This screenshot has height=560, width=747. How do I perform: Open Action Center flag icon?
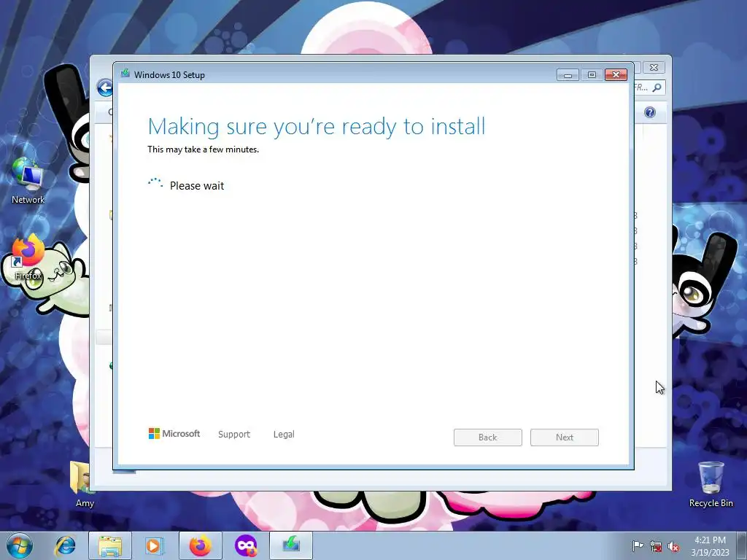pyautogui.click(x=638, y=546)
